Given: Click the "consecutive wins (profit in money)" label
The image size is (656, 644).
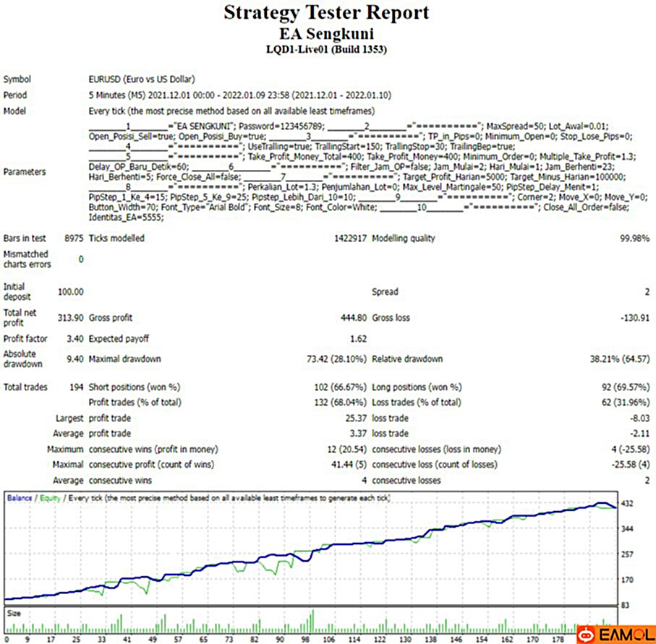Looking at the screenshot, I should tap(153, 449).
